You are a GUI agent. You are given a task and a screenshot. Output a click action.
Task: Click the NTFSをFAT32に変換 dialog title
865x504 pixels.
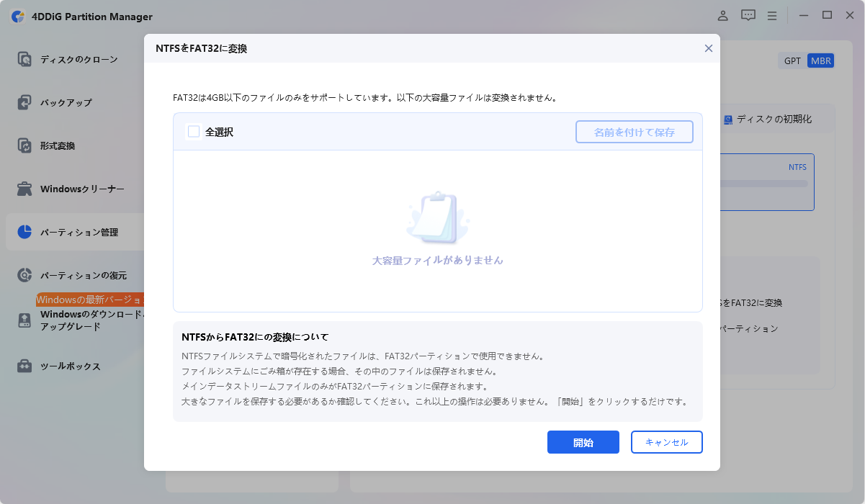pyautogui.click(x=202, y=48)
